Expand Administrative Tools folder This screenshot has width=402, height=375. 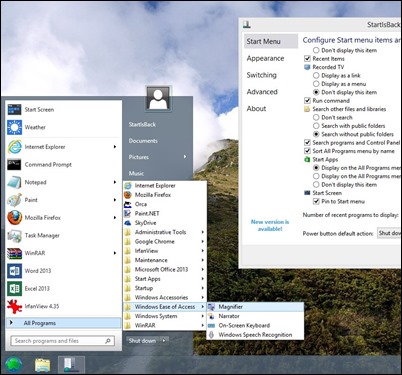click(x=165, y=232)
